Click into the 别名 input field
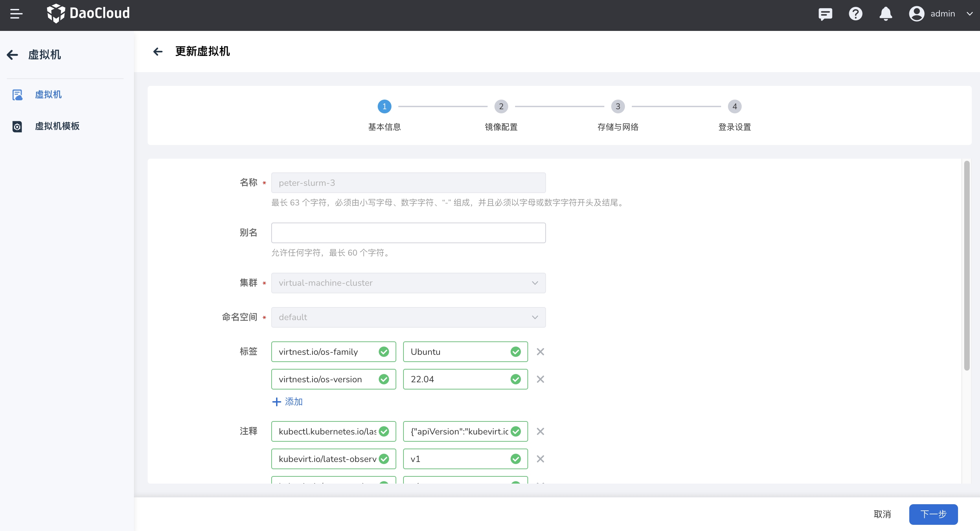Viewport: 980px width, 531px height. (x=408, y=233)
